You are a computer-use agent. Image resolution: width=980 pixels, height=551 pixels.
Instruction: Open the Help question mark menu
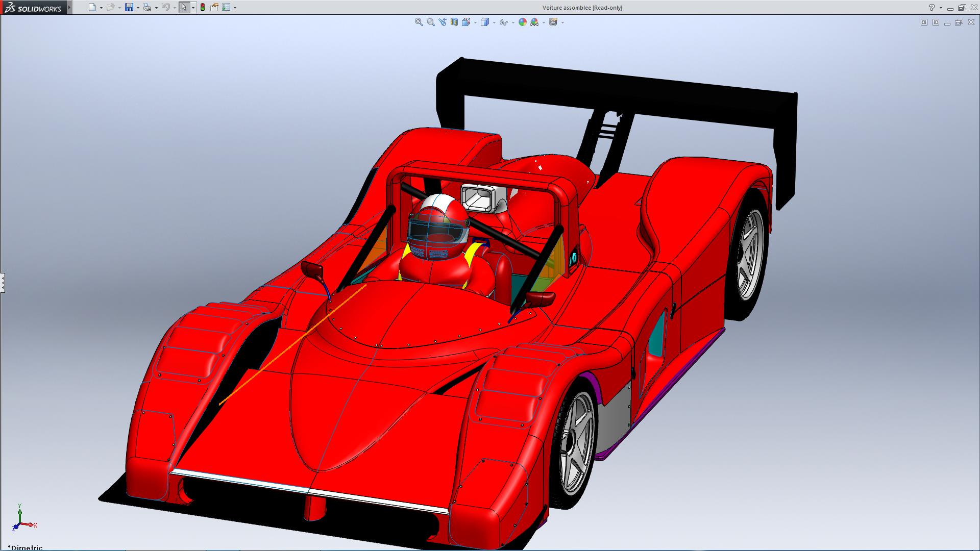pyautogui.click(x=932, y=7)
